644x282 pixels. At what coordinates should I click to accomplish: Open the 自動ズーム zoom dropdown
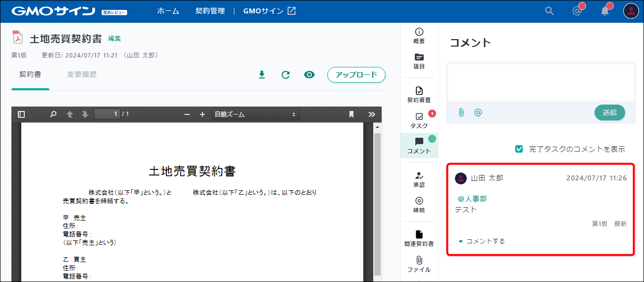(255, 114)
